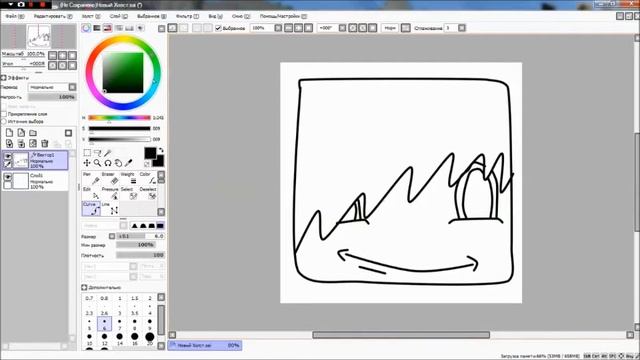Viewport: 640px width, 360px height.
Task: Select the Источник выбора option
Action: 4,121
